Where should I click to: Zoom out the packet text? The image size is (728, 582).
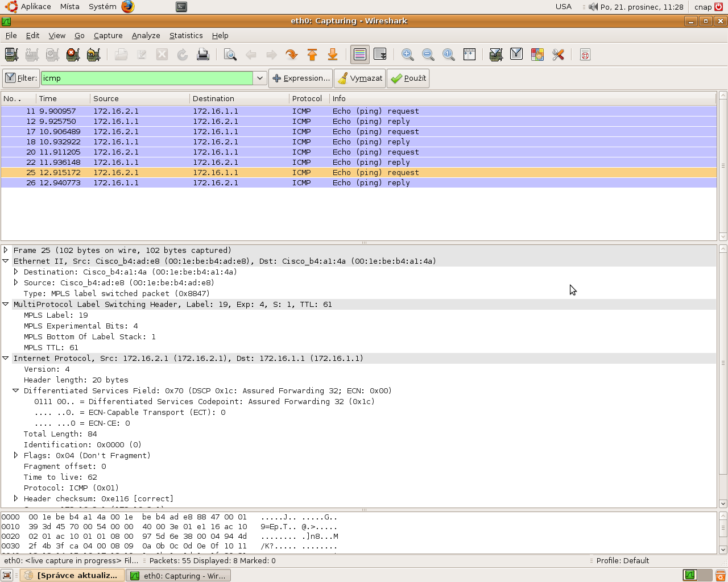pos(428,55)
